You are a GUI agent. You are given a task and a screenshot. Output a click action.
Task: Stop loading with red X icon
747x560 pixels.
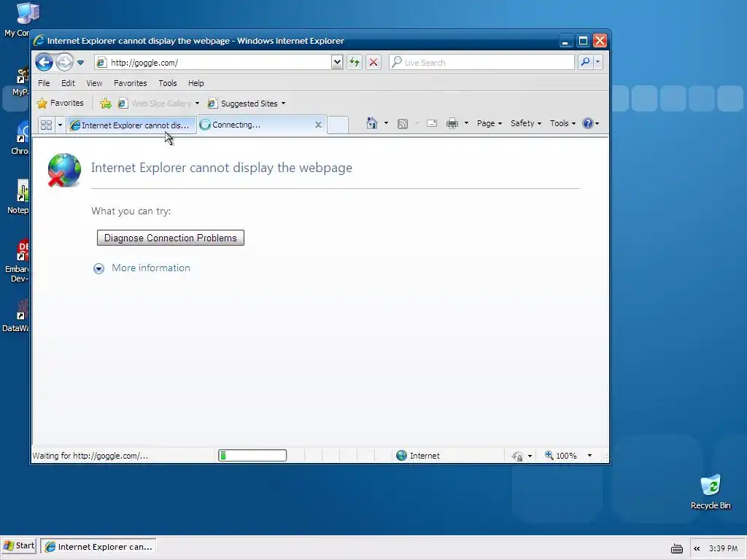373,62
